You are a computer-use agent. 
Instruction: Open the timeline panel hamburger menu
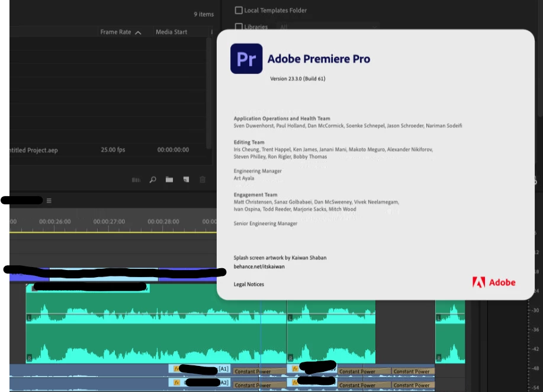click(x=49, y=201)
